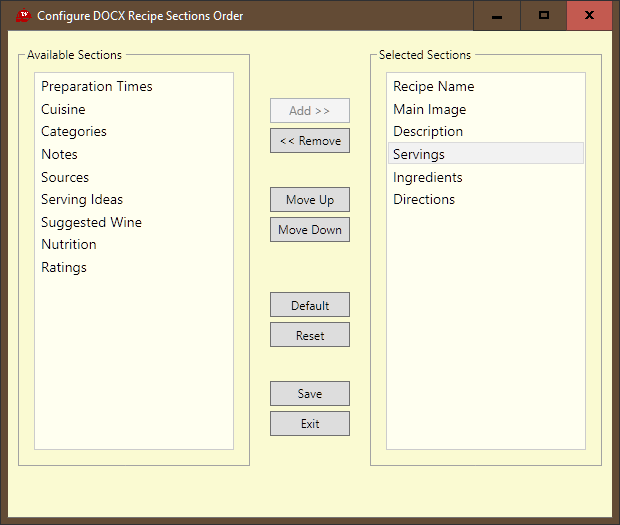
Task: Exit the configuration dialog
Action: 310,423
